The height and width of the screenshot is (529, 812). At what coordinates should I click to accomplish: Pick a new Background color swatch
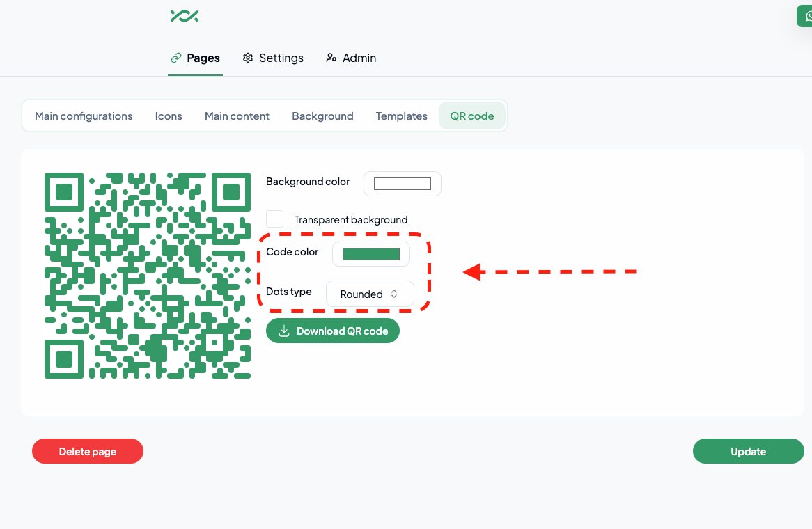(403, 184)
